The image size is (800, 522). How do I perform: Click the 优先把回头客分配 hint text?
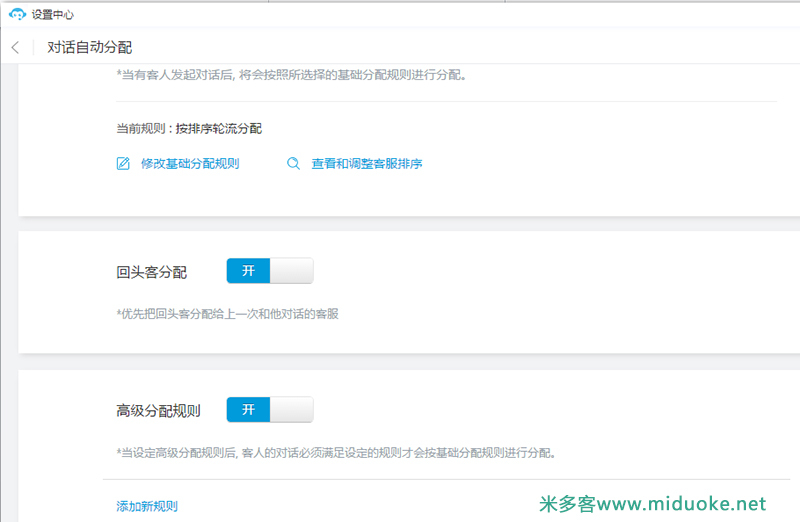(227, 314)
